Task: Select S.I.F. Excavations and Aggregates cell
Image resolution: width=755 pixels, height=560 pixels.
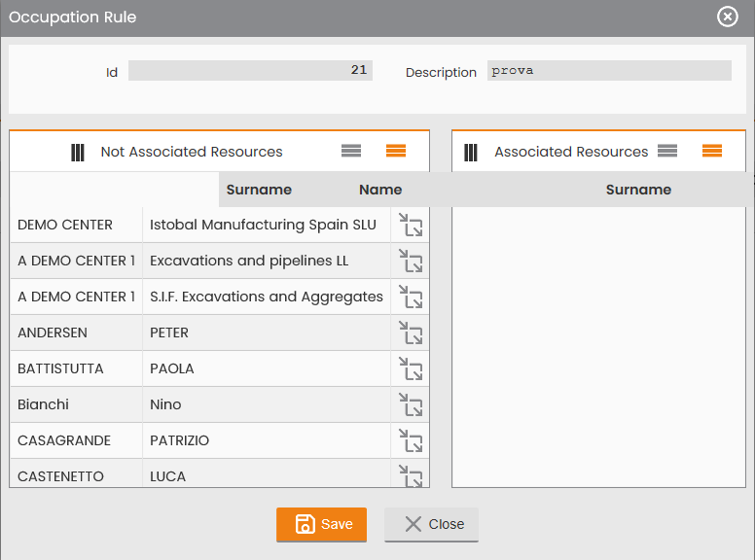Action: [267, 297]
